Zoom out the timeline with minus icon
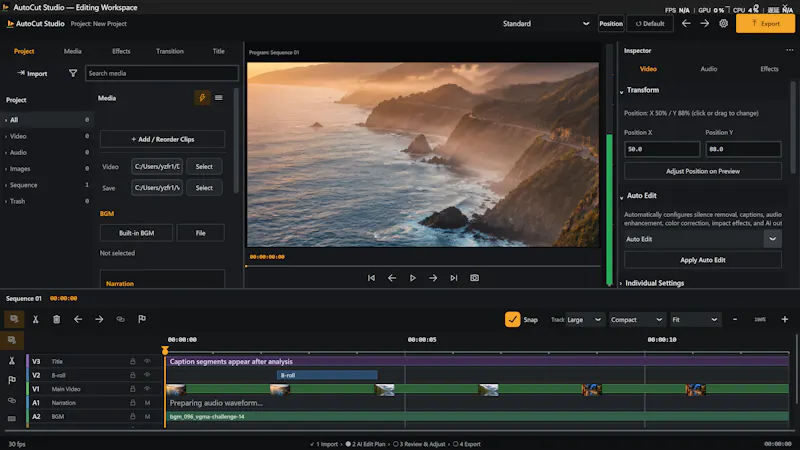The image size is (800, 450). [x=735, y=319]
